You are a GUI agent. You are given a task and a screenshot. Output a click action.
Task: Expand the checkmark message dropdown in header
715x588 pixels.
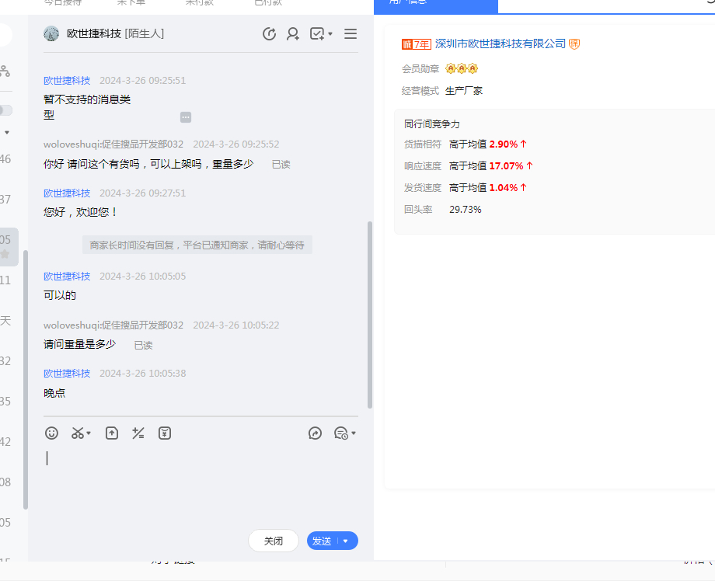pos(330,34)
